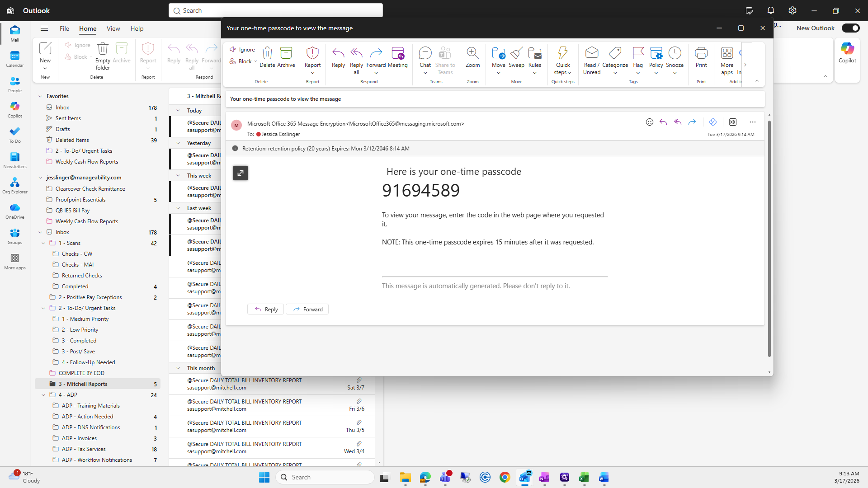Open Zoom tool in message ribbon
Image resolution: width=868 pixels, height=488 pixels.
pyautogui.click(x=472, y=54)
